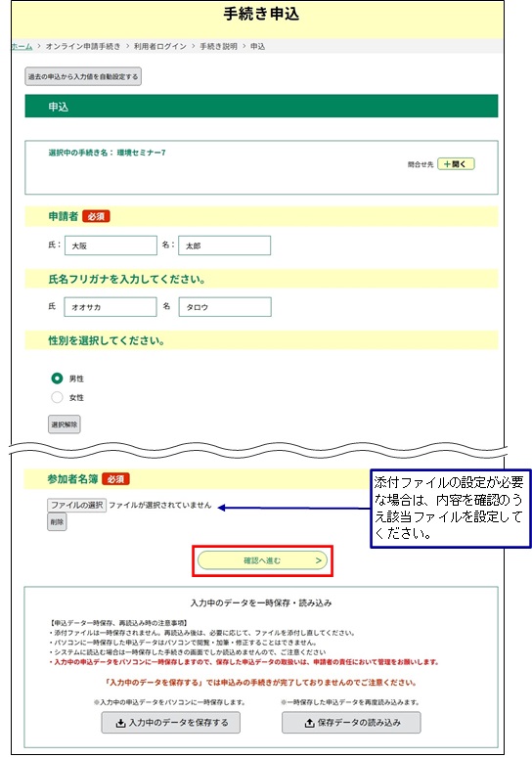The image size is (532, 758).
Task: Click the furigana field containing オオサカ
Action: 111,307
